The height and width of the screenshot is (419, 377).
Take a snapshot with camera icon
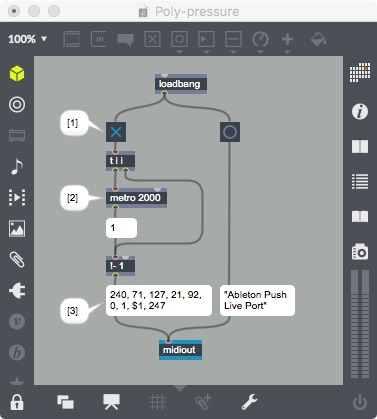(360, 252)
